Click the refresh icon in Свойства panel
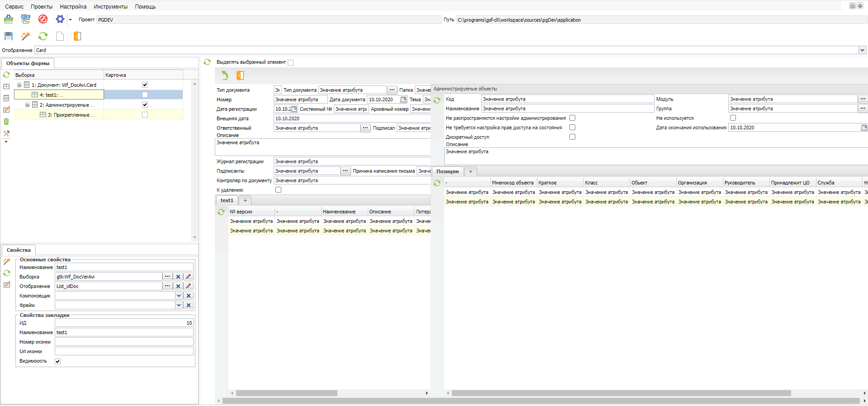868x406 pixels. (x=7, y=273)
